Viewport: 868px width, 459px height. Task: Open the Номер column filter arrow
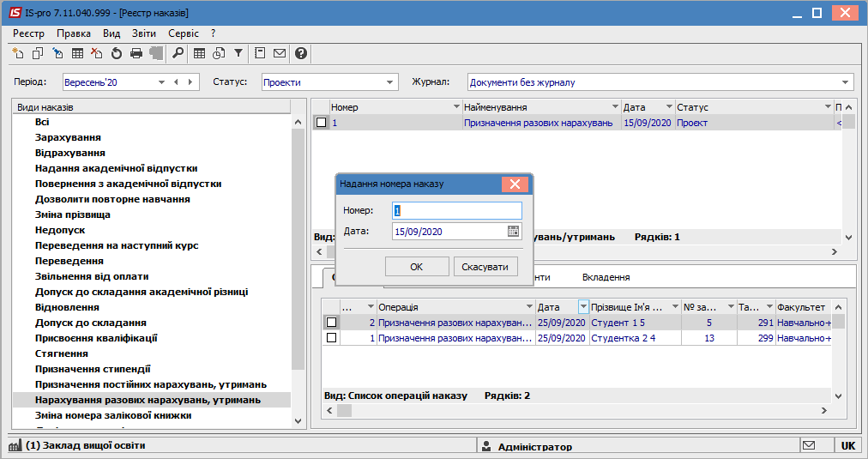pyautogui.click(x=456, y=106)
